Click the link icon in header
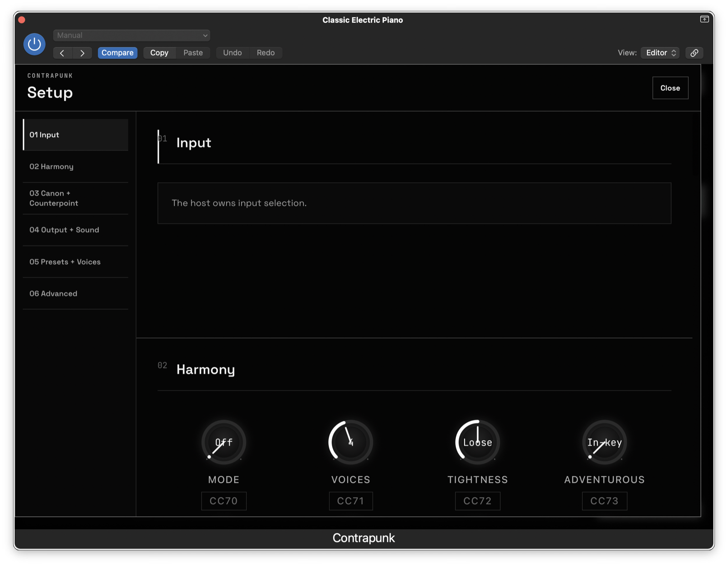 point(694,53)
